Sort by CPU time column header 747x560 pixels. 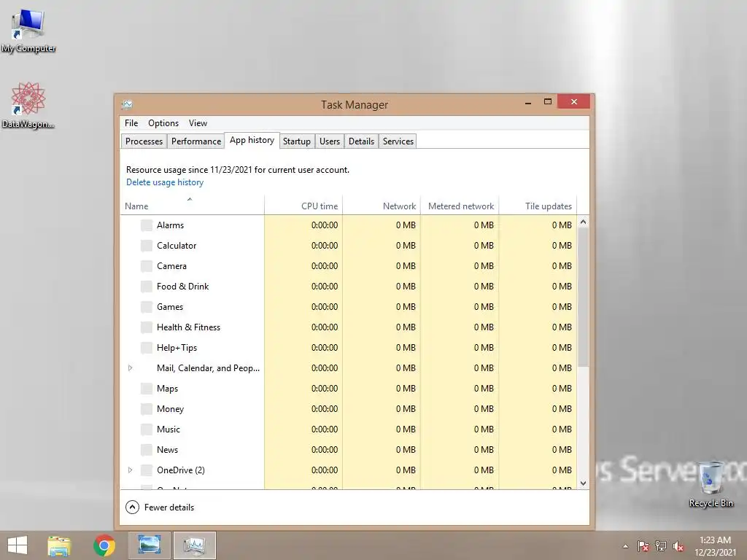coord(303,206)
